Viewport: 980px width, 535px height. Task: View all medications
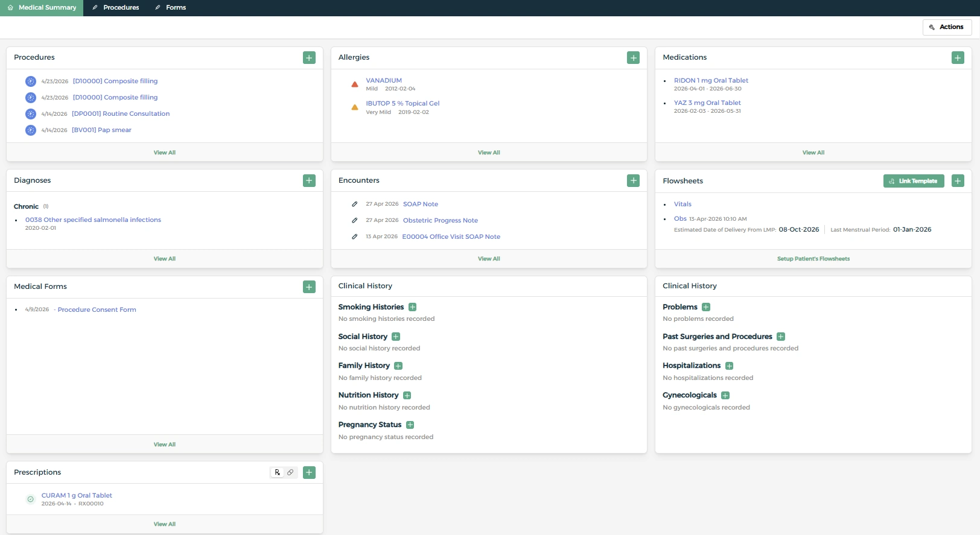click(813, 153)
